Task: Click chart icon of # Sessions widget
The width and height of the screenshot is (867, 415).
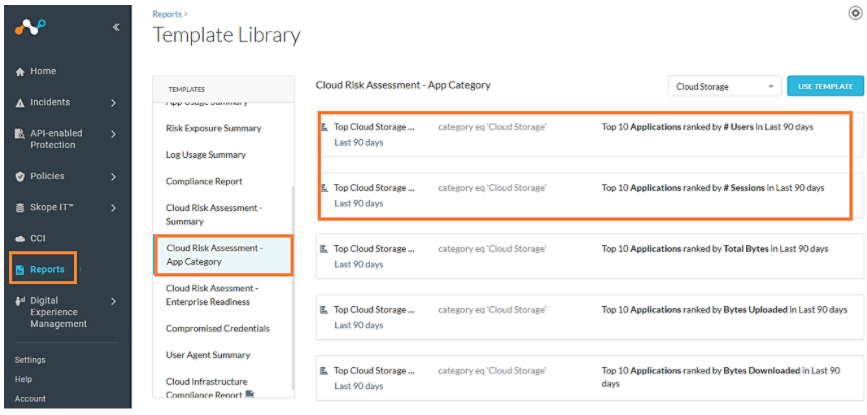Action: (325, 188)
